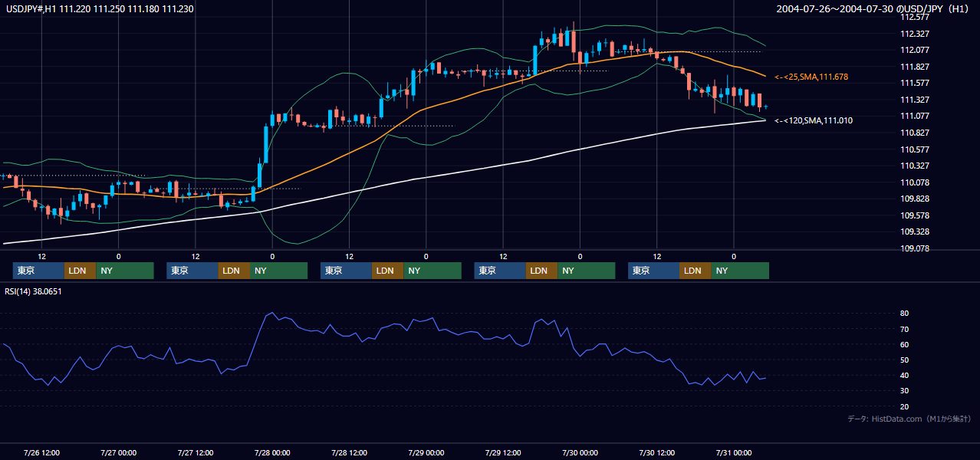Click the 109.328 price axis value
Viewport: 980px width, 460px height.
914,232
